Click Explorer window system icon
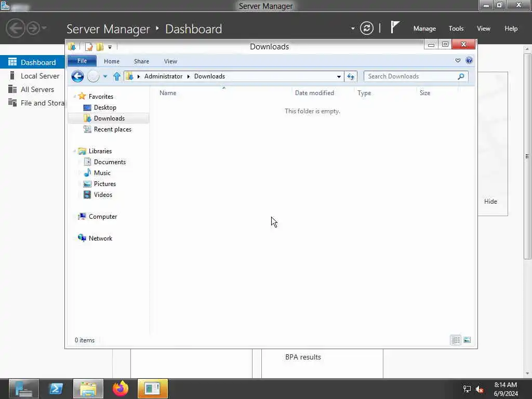This screenshot has height=399, width=532. pyautogui.click(x=72, y=46)
